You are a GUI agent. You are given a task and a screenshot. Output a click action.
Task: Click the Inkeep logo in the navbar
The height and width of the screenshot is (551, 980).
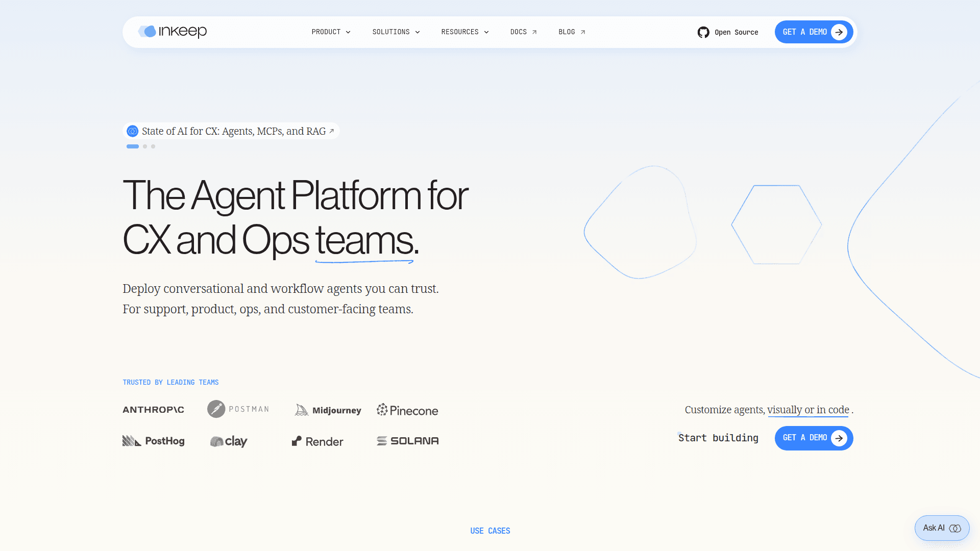[173, 32]
